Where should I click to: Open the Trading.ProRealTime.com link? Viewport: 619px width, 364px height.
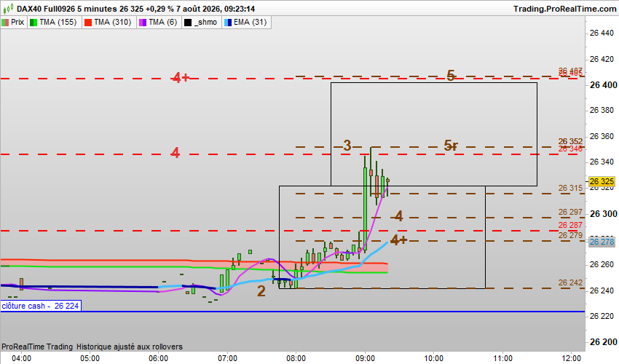click(x=564, y=9)
